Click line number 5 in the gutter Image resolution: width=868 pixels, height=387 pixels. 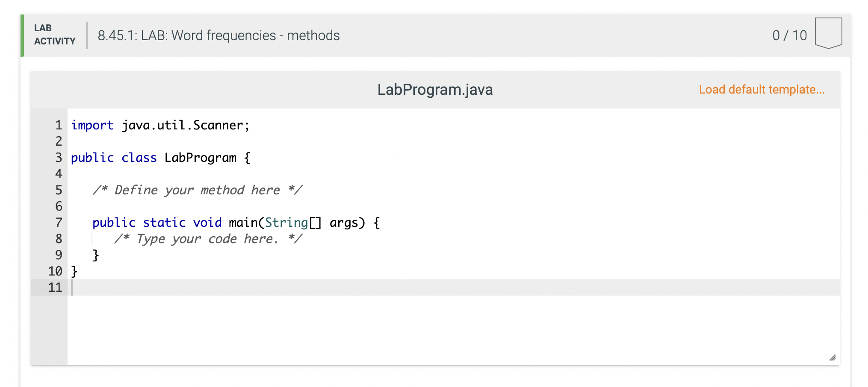(59, 190)
